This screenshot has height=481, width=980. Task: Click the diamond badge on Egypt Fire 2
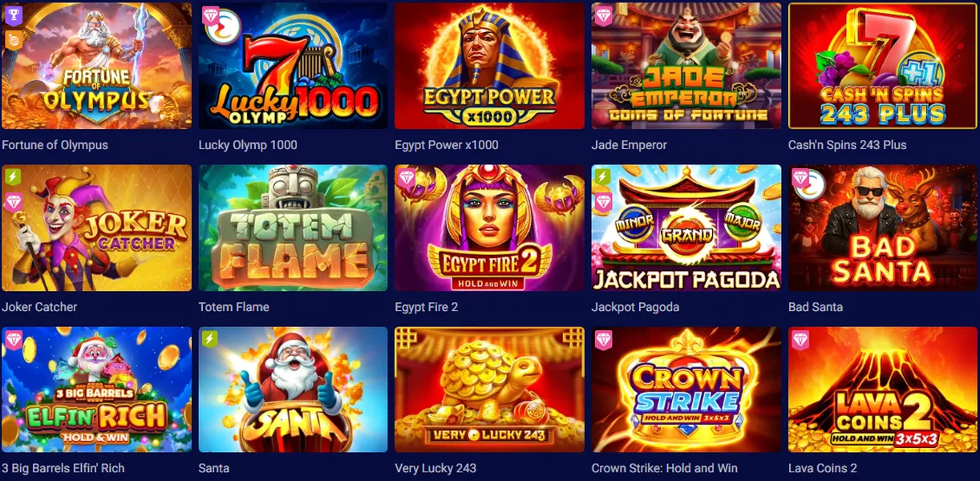coord(407,178)
